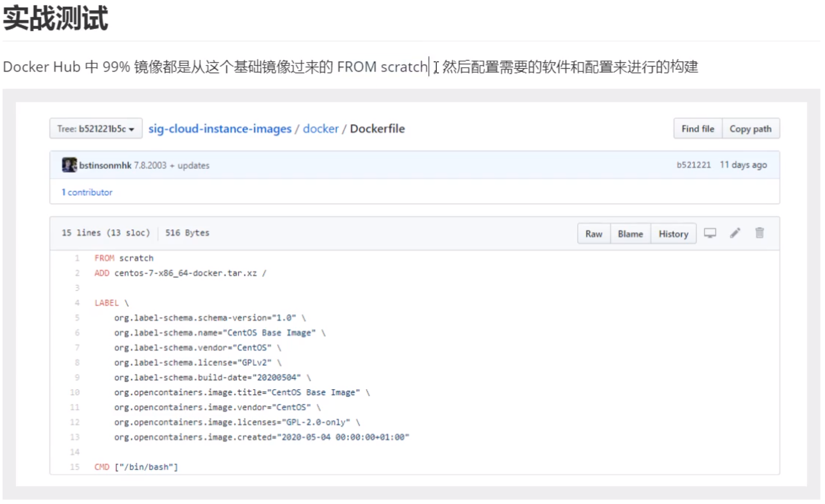
Task: Click the FROM scratch code line
Action: click(124, 258)
